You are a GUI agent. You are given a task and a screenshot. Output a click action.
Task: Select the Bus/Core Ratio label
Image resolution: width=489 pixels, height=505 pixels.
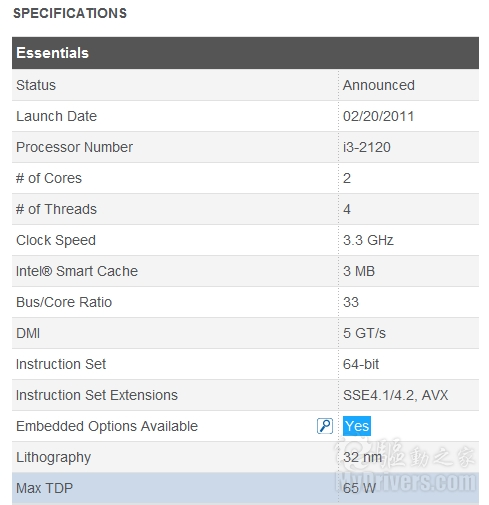point(64,302)
